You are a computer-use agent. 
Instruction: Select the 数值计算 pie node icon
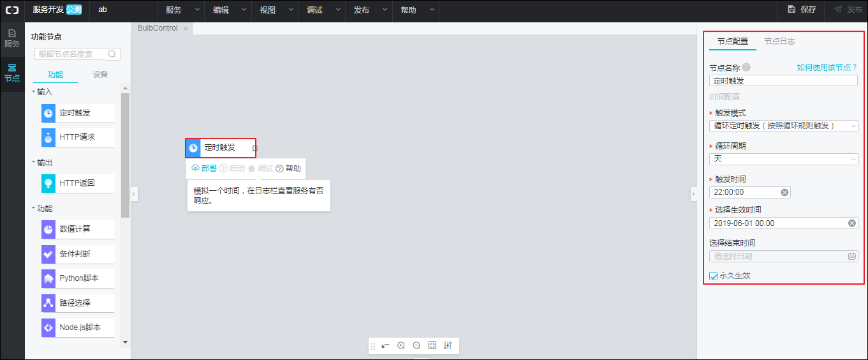pyautogui.click(x=49, y=229)
